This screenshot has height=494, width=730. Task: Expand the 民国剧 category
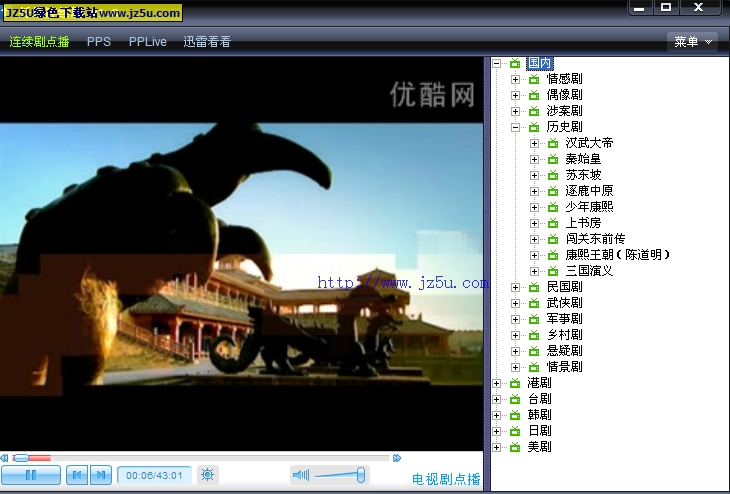515,287
